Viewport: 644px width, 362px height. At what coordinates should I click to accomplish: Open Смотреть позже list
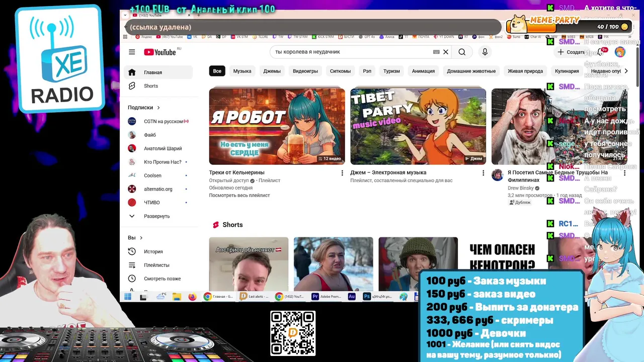point(158,279)
